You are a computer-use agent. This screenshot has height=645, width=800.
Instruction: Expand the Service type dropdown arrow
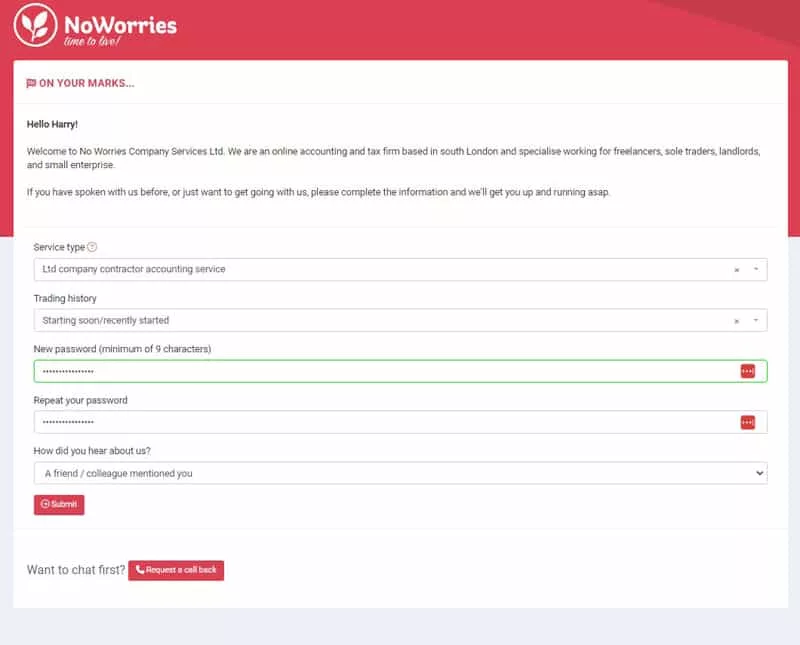point(756,269)
